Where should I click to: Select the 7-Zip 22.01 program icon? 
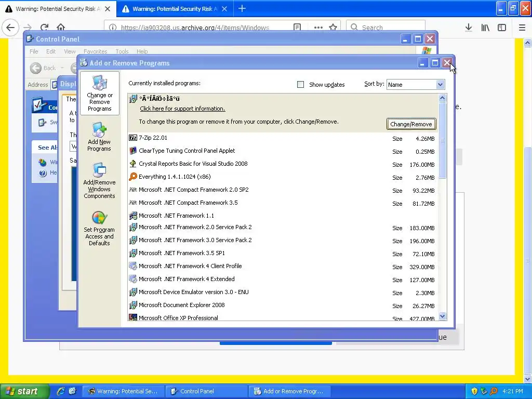133,138
